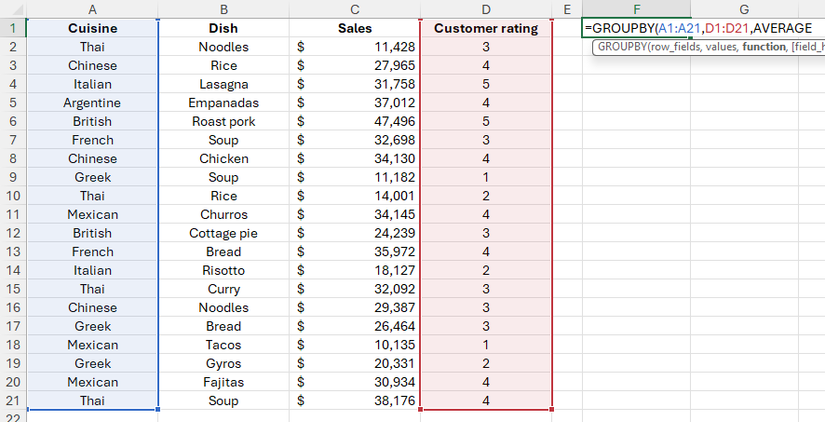Select the sales cell showing 10,135

point(354,345)
